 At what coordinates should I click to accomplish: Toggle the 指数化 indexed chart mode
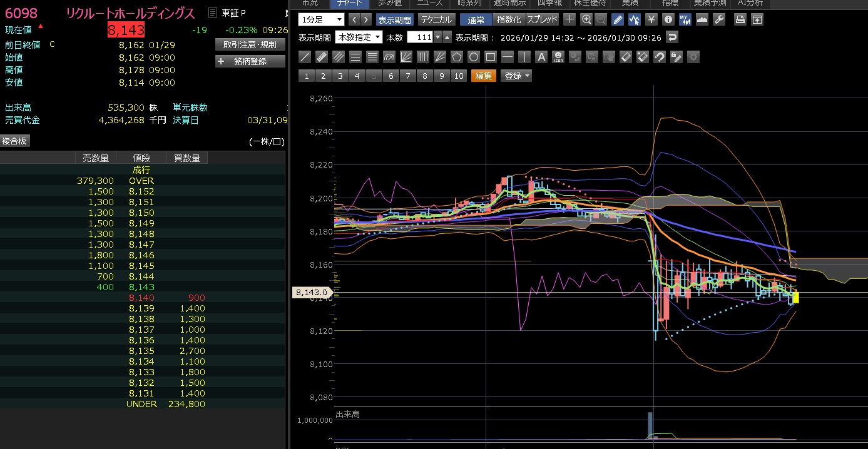[508, 19]
